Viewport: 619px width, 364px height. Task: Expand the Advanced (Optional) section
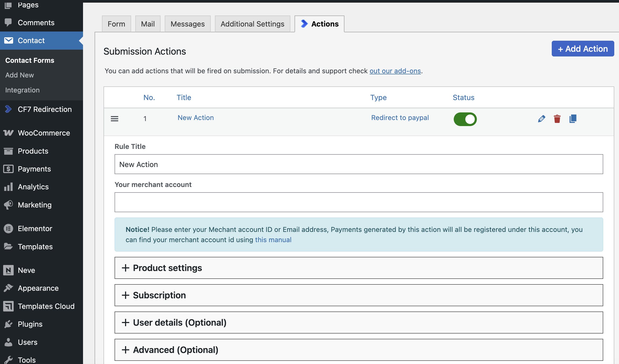pyautogui.click(x=176, y=350)
